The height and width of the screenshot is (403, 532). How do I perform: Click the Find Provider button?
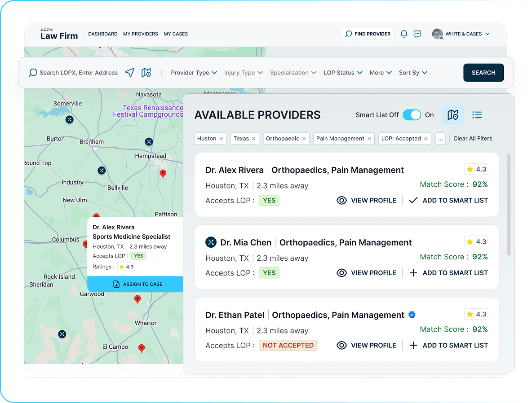click(368, 34)
